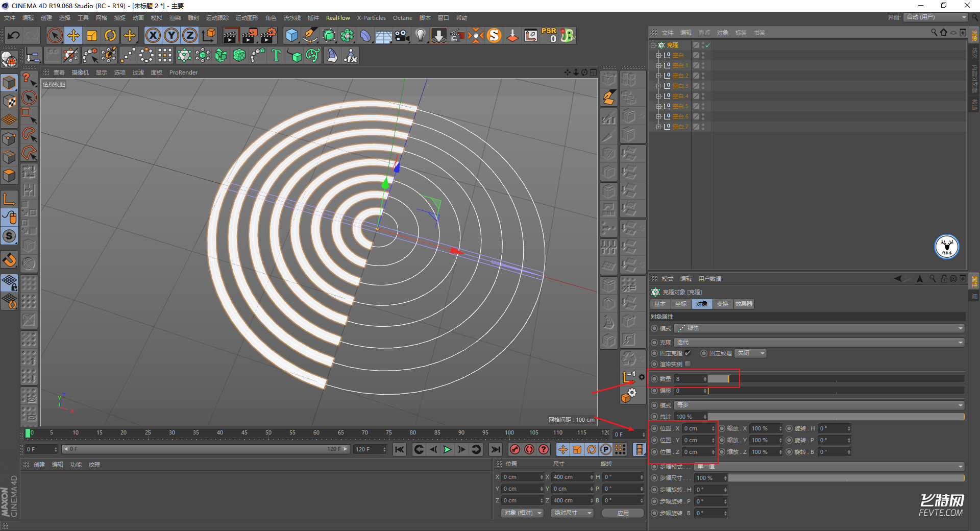This screenshot has width=980, height=531.
Task: Expand the 空白 null object
Action: pyautogui.click(x=658, y=55)
